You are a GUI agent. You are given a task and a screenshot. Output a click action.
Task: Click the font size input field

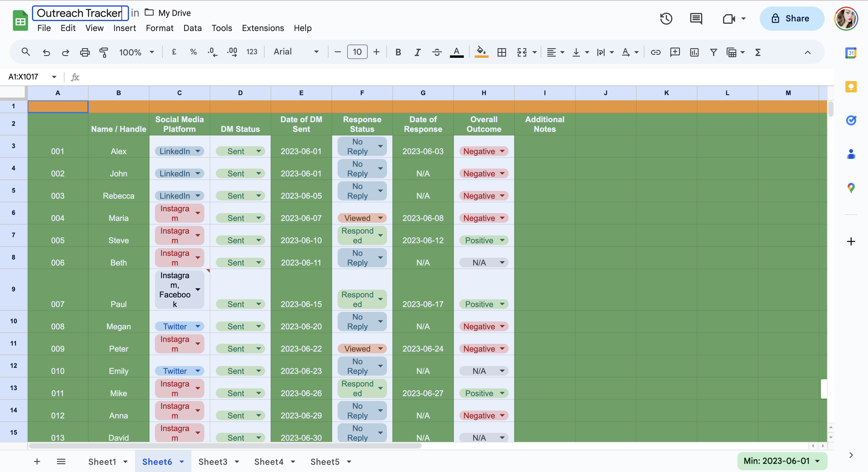(x=357, y=52)
